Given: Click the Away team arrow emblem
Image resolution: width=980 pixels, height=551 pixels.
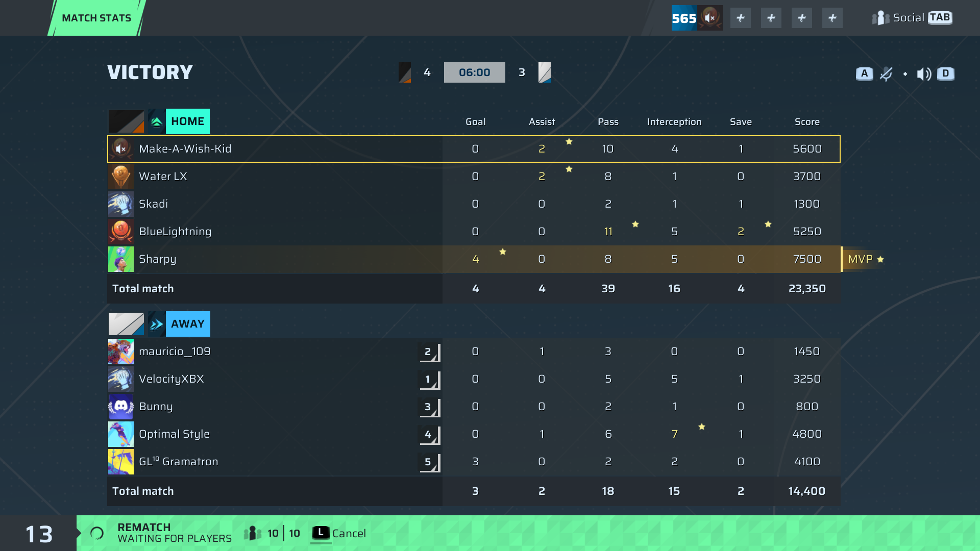Looking at the screenshot, I should point(157,324).
